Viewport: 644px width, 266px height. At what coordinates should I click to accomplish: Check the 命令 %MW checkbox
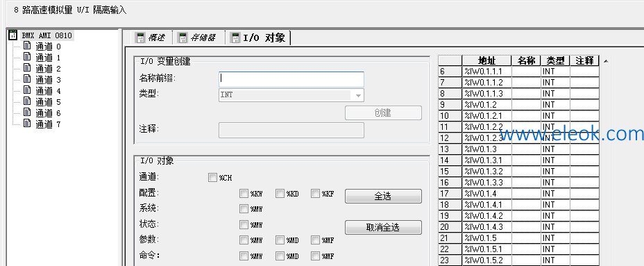point(244,256)
